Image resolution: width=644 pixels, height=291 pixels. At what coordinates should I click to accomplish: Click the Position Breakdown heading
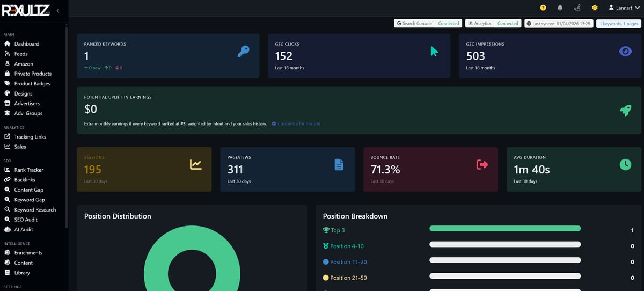coord(355,216)
